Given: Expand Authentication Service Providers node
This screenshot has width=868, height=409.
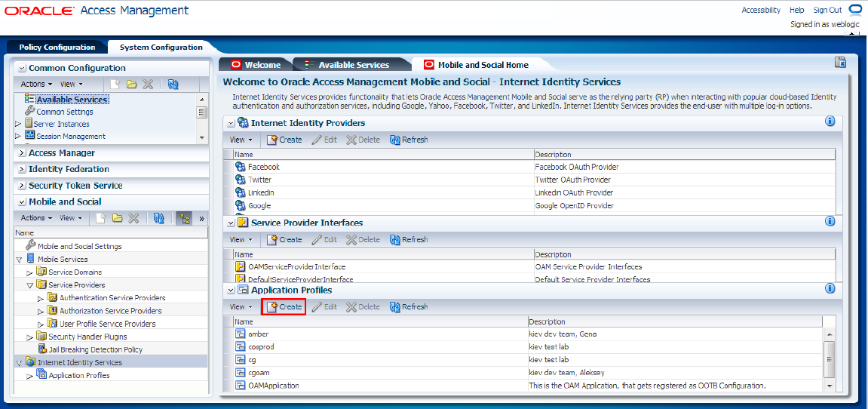Looking at the screenshot, I should (41, 298).
